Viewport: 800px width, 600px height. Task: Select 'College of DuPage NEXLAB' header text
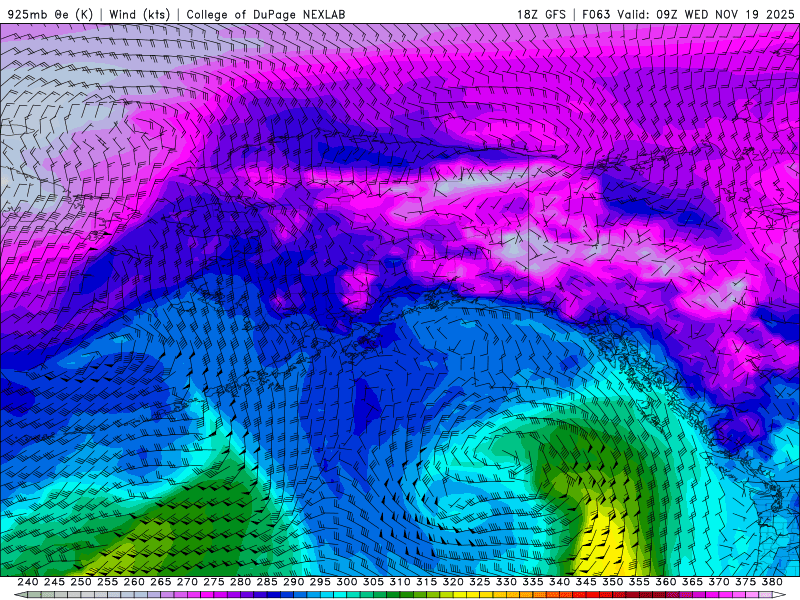[x=266, y=15]
